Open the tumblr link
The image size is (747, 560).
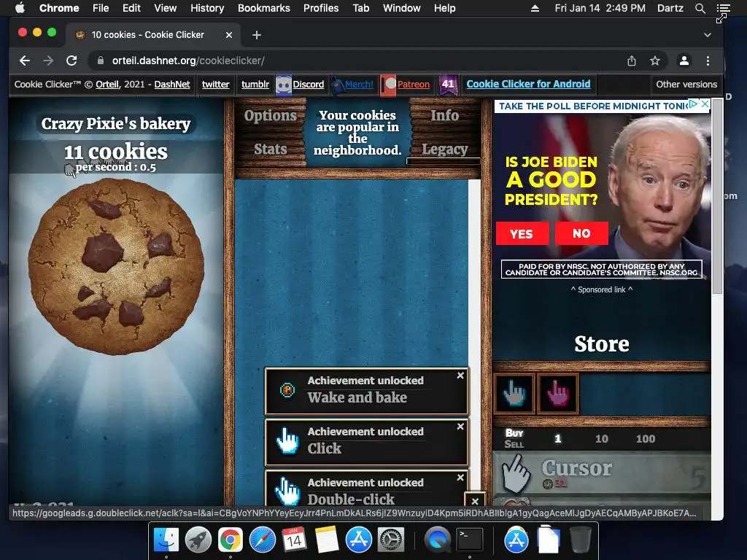(x=255, y=85)
